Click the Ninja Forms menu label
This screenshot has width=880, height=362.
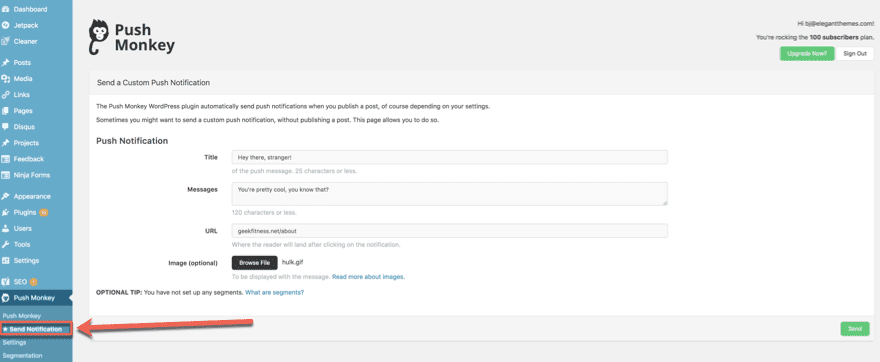pyautogui.click(x=31, y=175)
